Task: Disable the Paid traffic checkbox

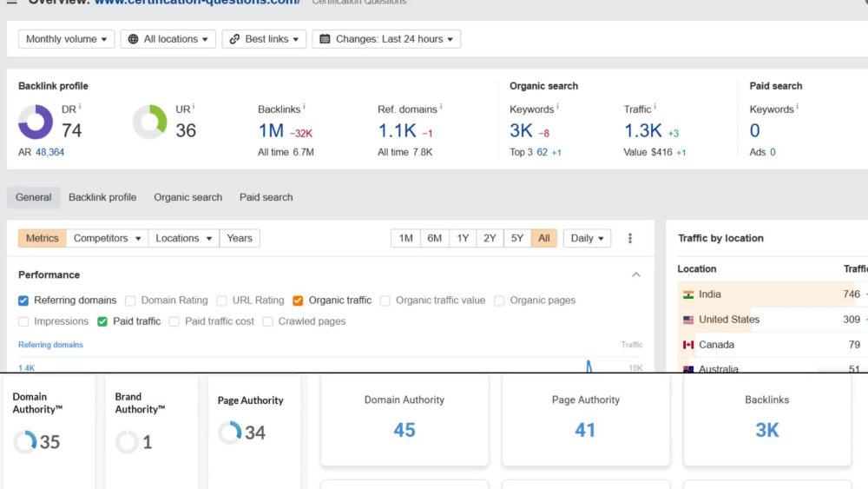Action: pyautogui.click(x=102, y=321)
